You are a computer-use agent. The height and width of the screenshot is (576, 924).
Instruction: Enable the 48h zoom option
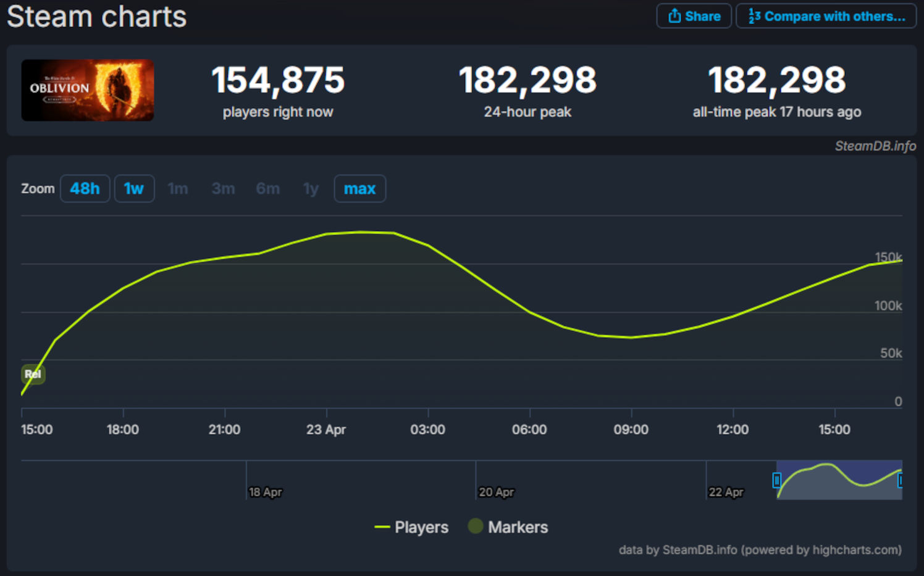[85, 188]
